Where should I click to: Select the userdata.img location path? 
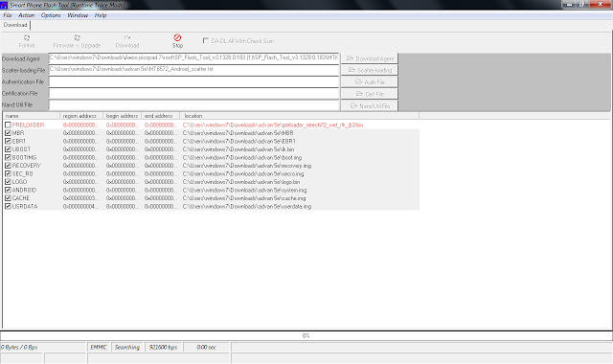[x=247, y=207]
